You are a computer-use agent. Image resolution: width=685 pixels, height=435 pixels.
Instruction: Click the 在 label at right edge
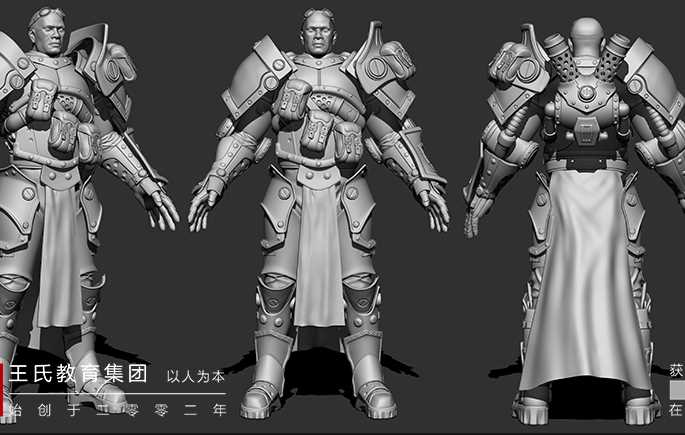pyautogui.click(x=677, y=410)
